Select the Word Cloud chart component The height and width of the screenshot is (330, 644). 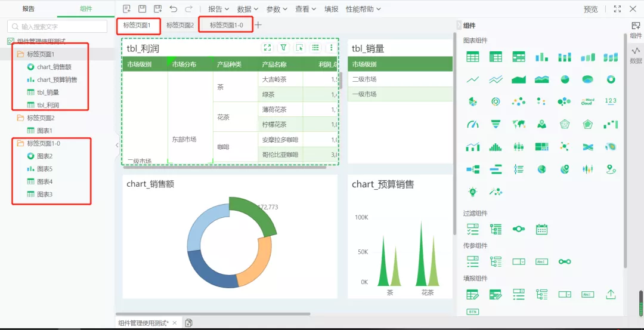click(x=588, y=101)
